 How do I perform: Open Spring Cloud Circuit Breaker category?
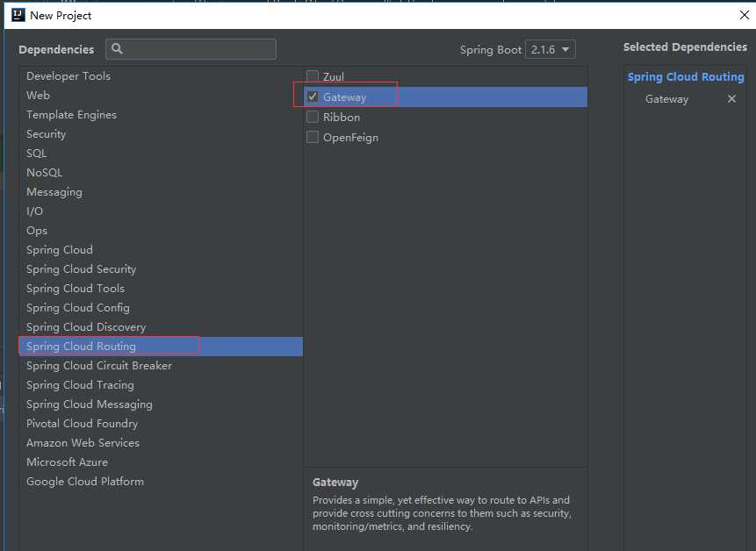(161, 366)
